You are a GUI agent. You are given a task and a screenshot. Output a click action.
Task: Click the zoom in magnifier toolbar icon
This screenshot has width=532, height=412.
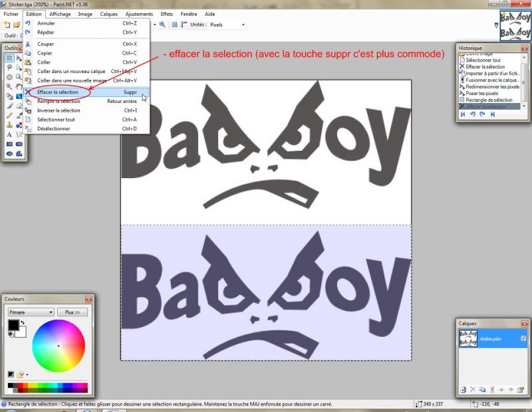coord(162,25)
